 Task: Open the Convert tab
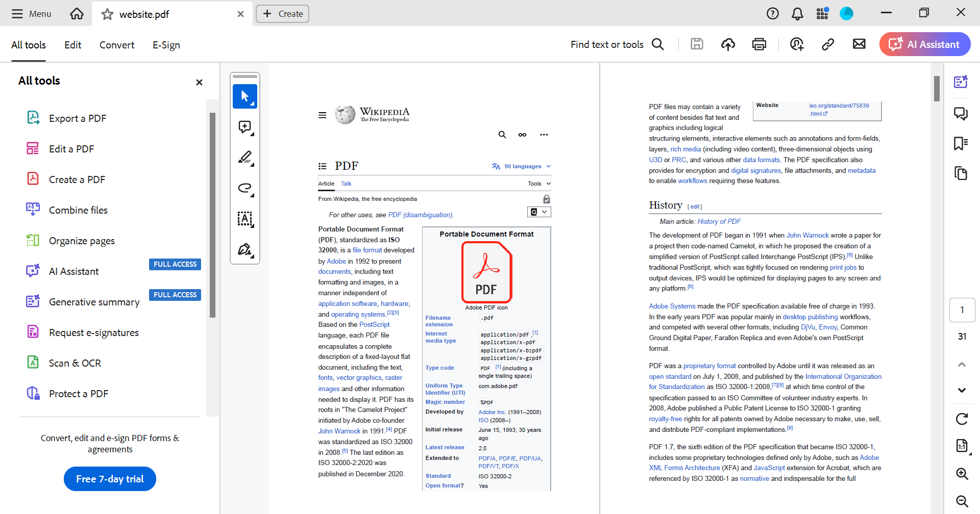point(117,45)
